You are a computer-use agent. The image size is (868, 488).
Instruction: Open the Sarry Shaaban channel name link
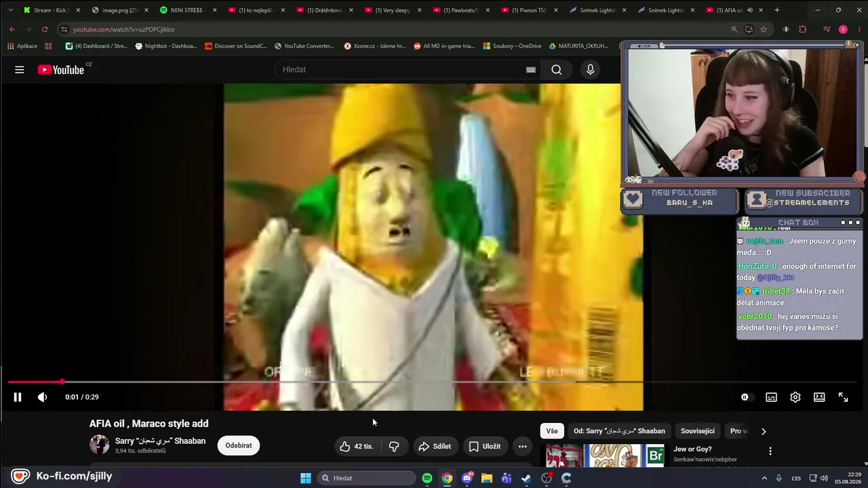160,441
